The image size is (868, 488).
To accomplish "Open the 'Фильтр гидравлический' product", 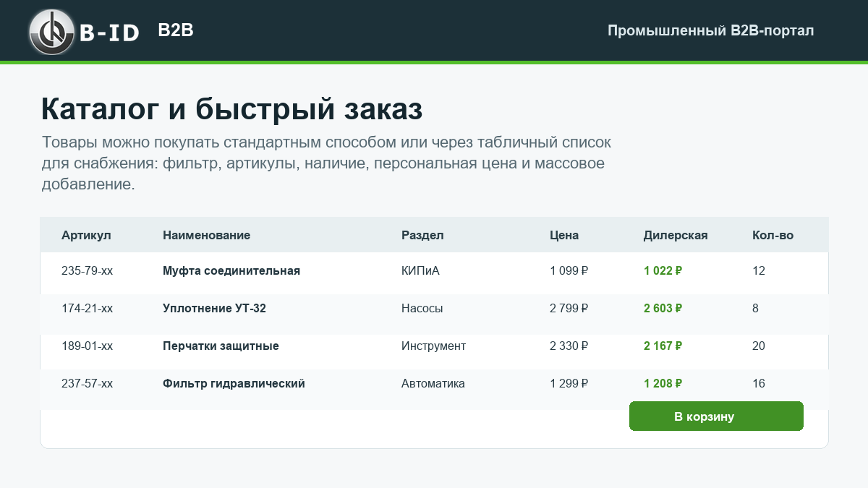I will coord(234,384).
